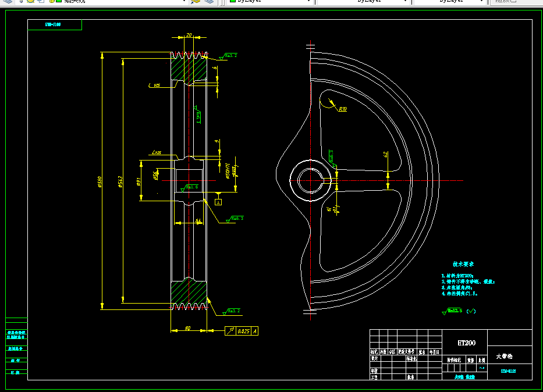Screen dimensions: 543x392
Task: Select the top Ra3.2 roughness symbol
Action: coord(229,56)
